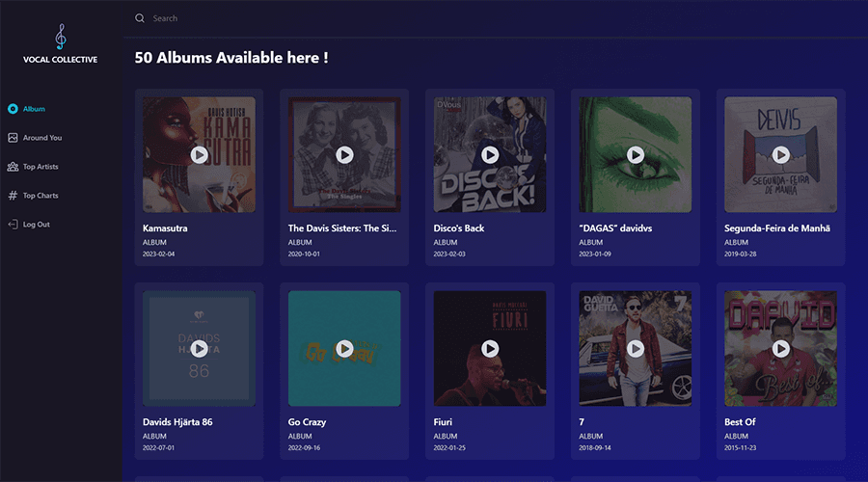
Task: Open the Davids Hjärta 86 title link
Action: tap(177, 421)
